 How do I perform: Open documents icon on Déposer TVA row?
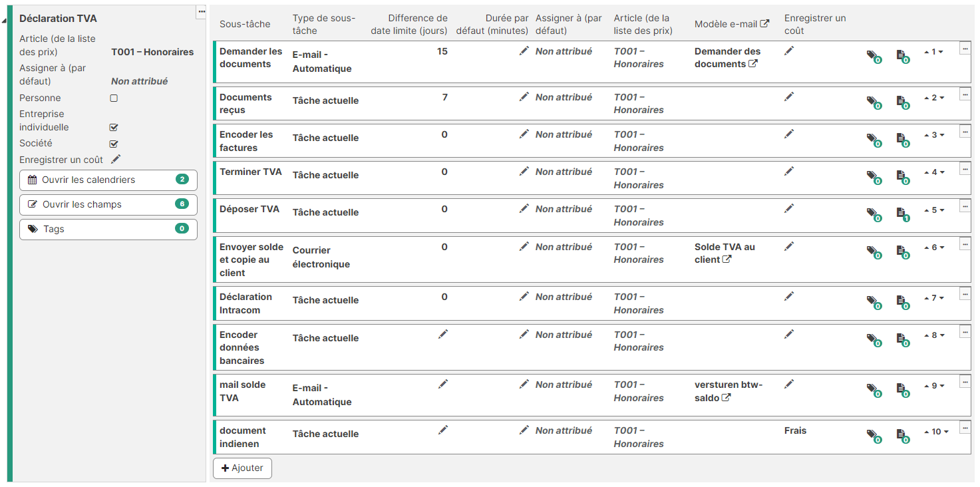point(902,215)
